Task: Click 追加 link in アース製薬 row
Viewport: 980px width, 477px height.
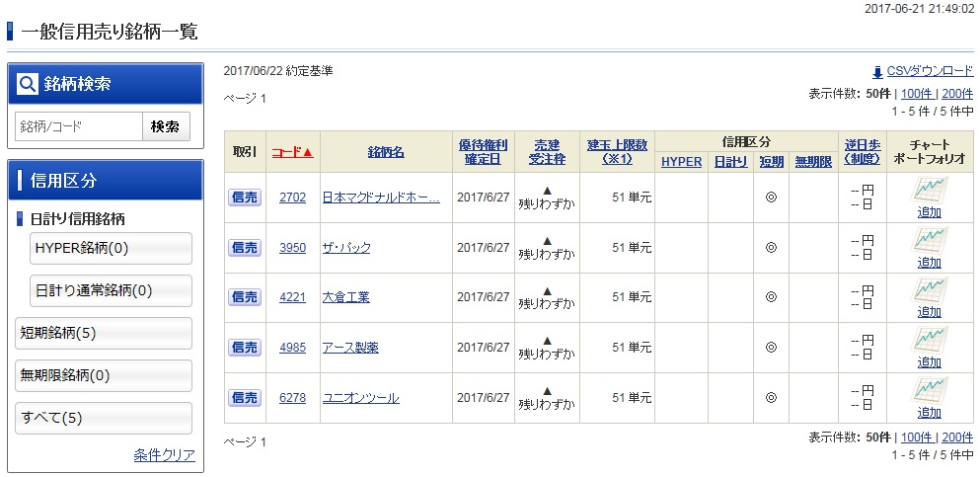Action: 930,362
